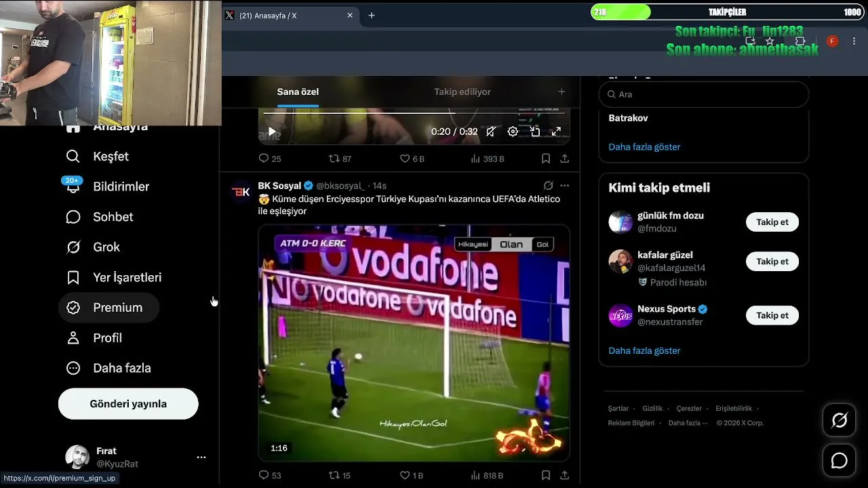The width and height of the screenshot is (868, 488).
Task: Show more below Batrakov
Action: point(644,147)
